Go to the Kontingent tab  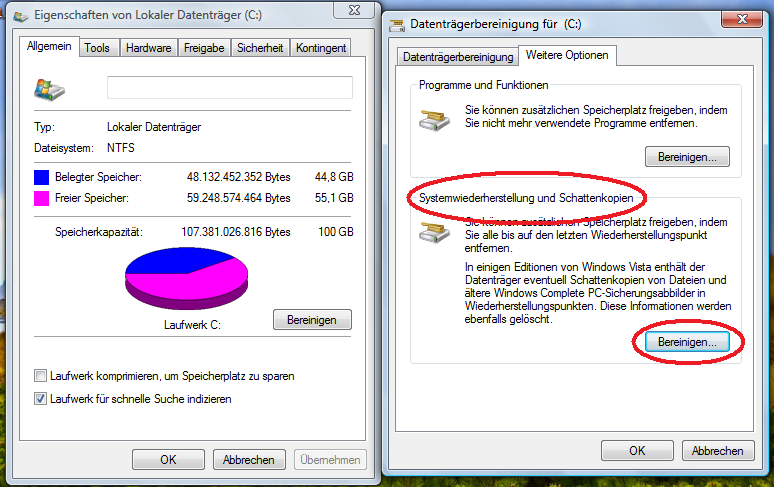coord(321,48)
